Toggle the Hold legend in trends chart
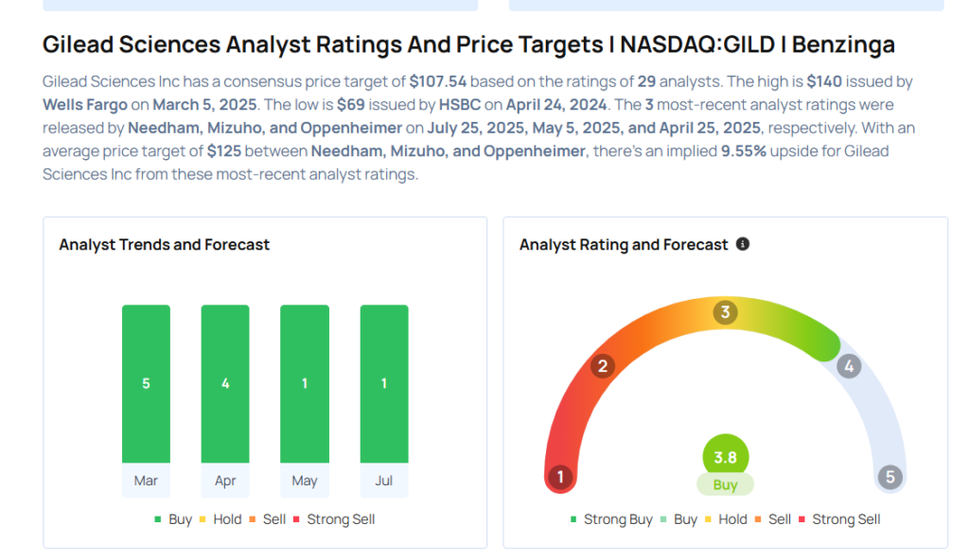969x560 pixels. (x=220, y=519)
